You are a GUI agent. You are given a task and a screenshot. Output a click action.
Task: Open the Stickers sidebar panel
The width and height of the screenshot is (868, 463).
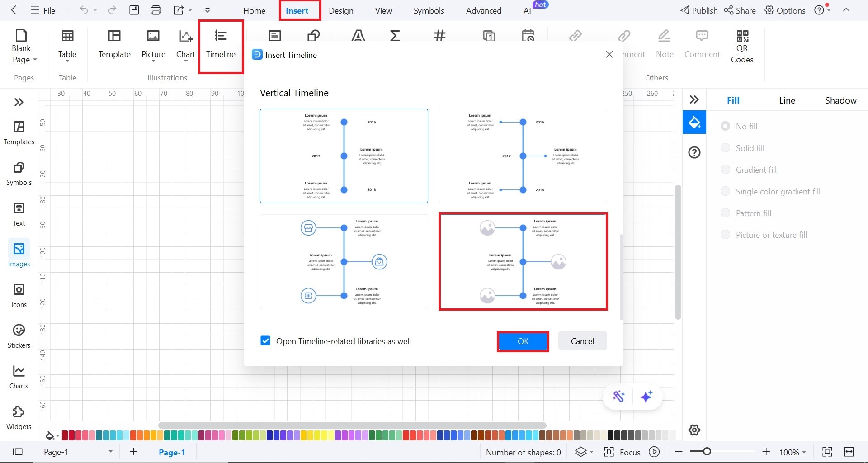(x=19, y=336)
